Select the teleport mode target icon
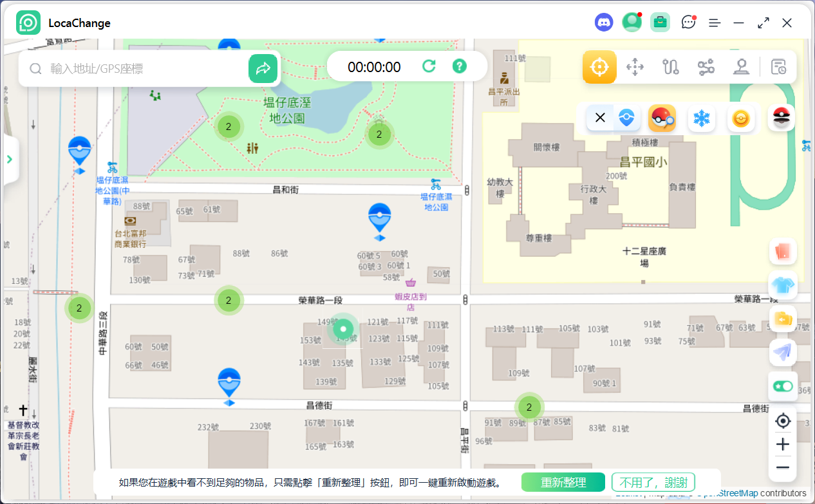 [599, 67]
